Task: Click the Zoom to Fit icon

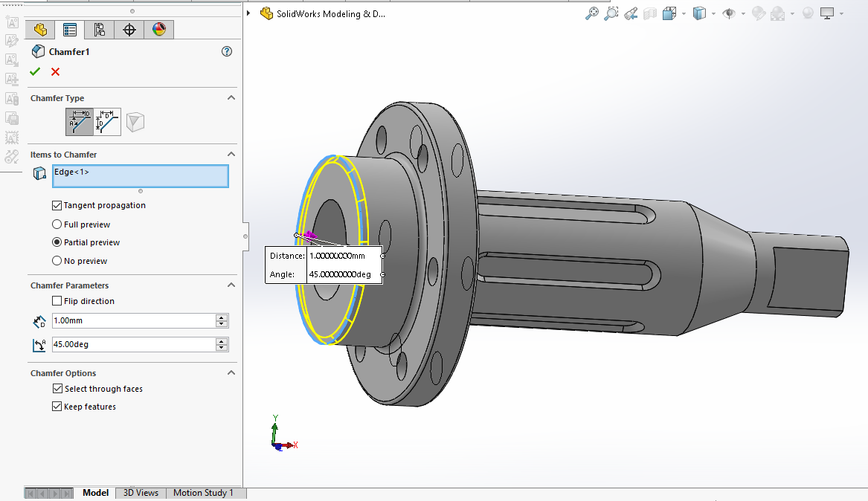Action: (592, 13)
